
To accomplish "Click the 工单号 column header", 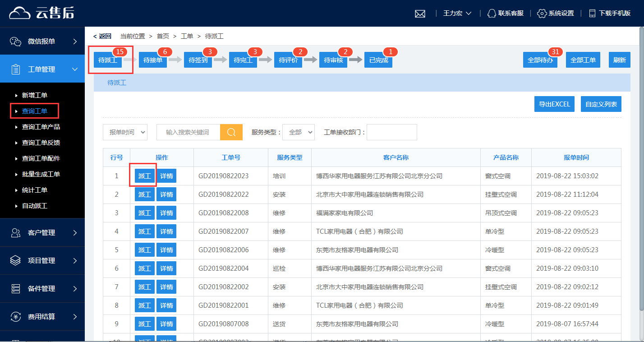I will click(231, 157).
